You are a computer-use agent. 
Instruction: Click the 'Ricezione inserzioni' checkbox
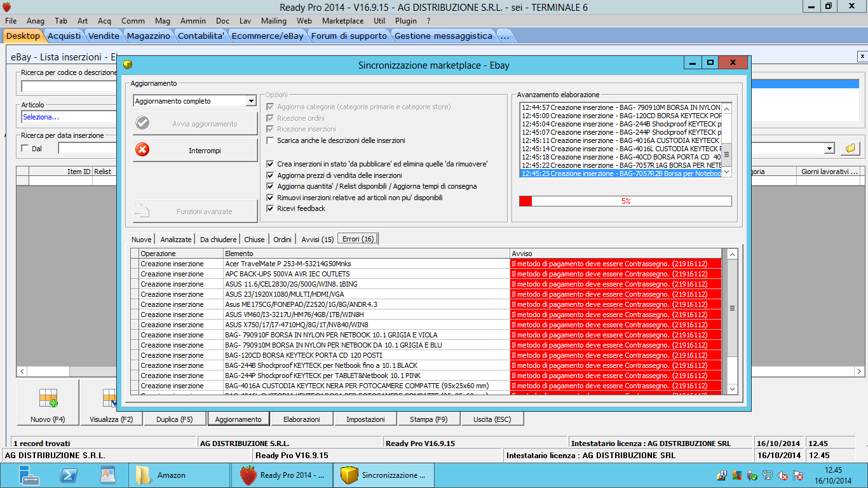click(271, 129)
